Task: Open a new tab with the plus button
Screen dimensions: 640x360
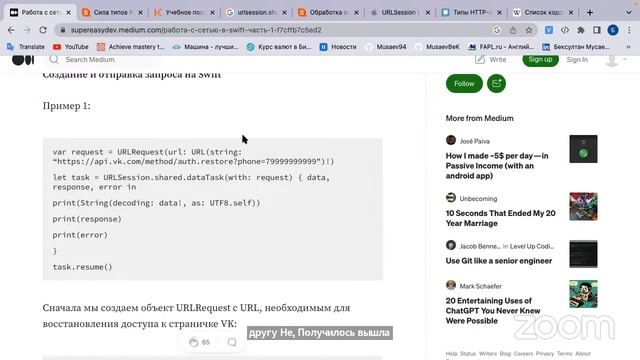Action: [590, 13]
